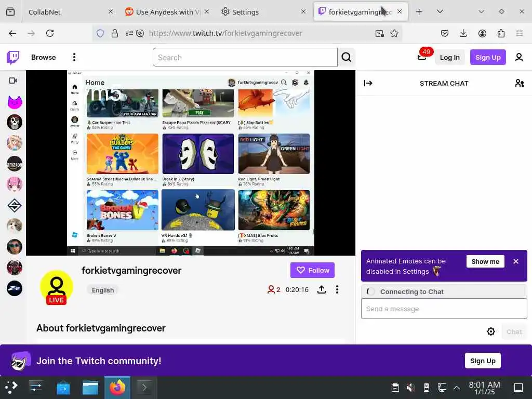Open the diamond logo channel avatar in sidebar
This screenshot has height=399, width=532.
click(15, 205)
